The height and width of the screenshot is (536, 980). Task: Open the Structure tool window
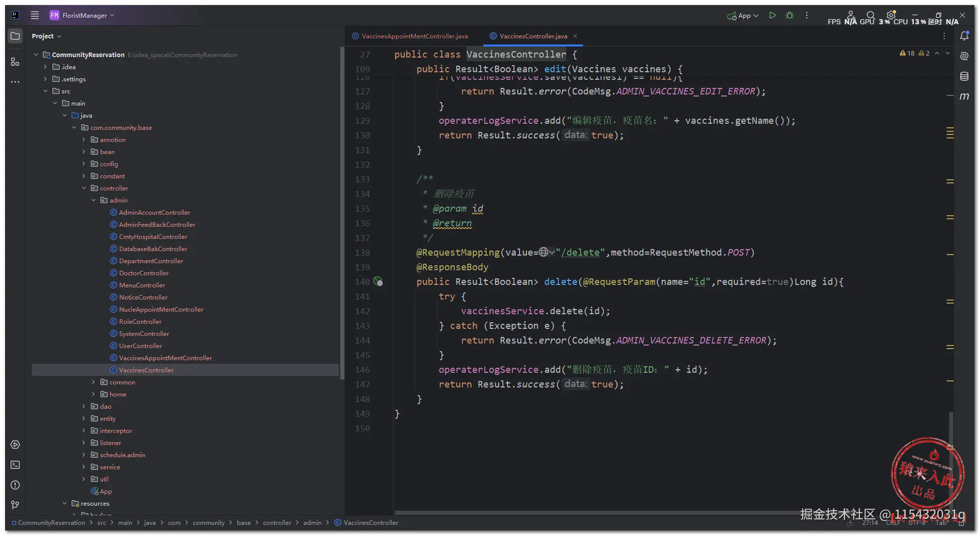point(15,62)
